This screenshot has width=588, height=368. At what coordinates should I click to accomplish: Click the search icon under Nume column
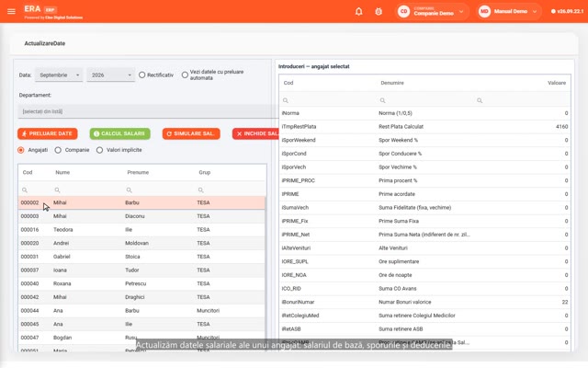[x=57, y=190]
